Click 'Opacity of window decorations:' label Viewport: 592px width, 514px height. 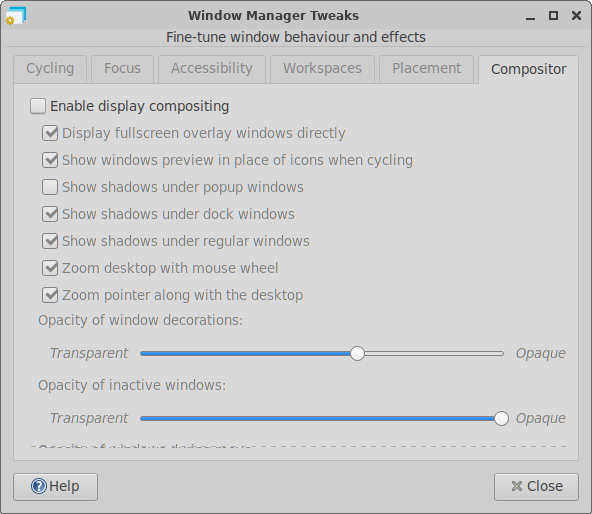(x=140, y=320)
